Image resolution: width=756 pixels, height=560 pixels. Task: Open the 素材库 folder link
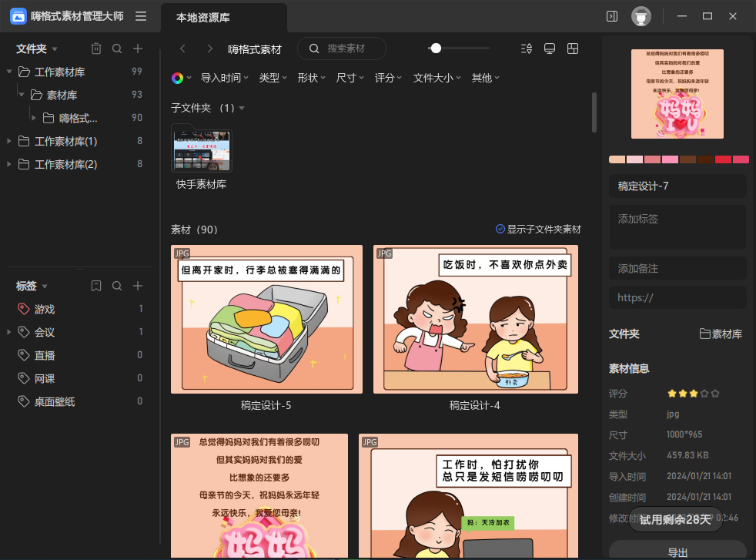pos(721,334)
